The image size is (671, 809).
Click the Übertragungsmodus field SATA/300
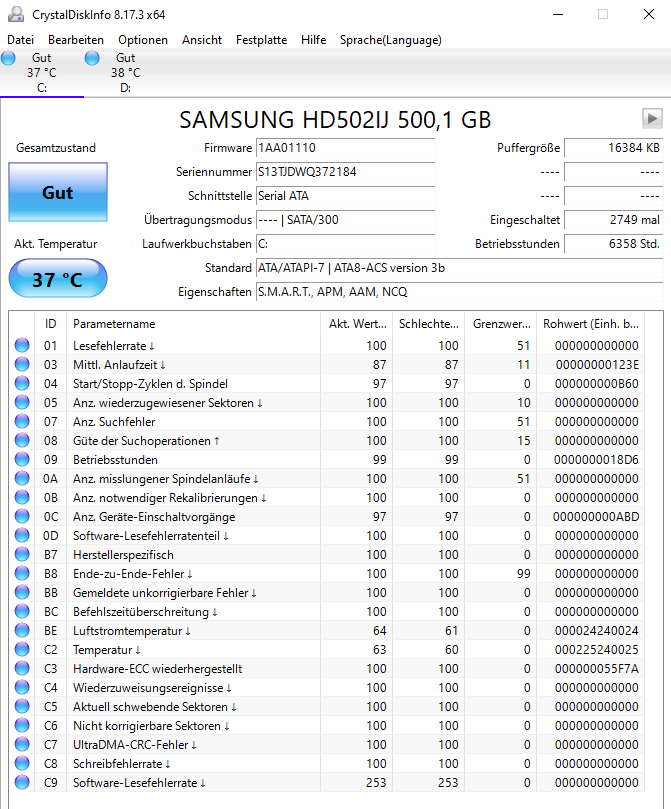[346, 220]
